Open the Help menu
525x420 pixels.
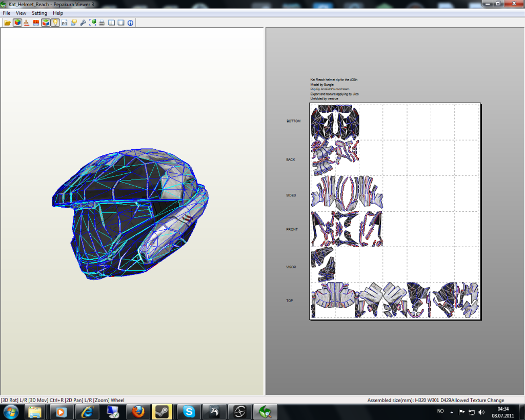coord(58,13)
